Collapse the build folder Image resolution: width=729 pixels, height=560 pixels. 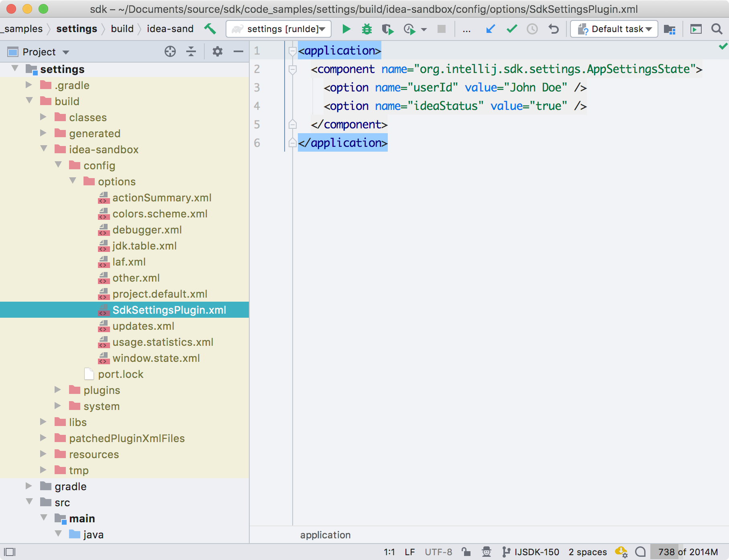coord(29,101)
